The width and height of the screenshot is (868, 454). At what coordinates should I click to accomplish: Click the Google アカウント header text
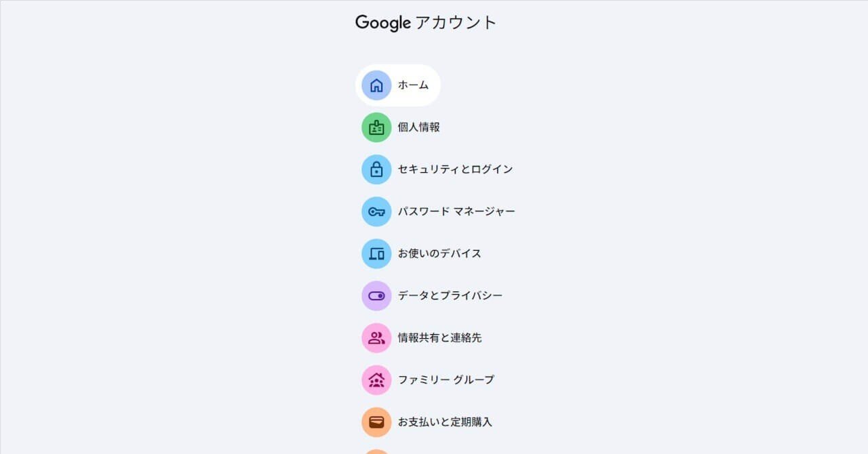(426, 22)
